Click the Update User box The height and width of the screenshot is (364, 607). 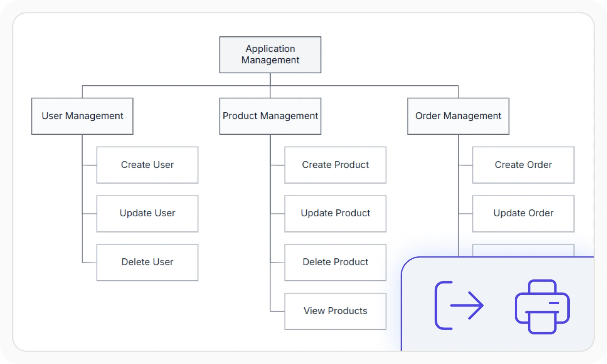click(147, 214)
